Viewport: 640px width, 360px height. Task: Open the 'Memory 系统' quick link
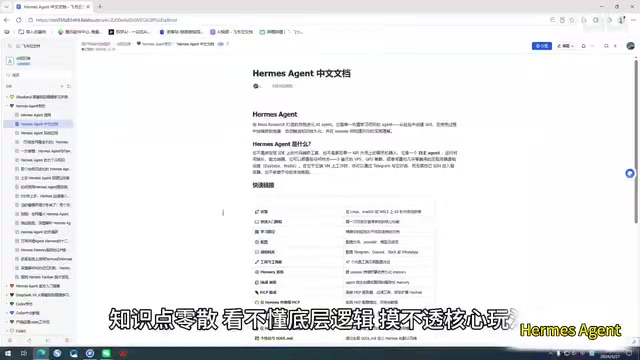[x=272, y=272]
